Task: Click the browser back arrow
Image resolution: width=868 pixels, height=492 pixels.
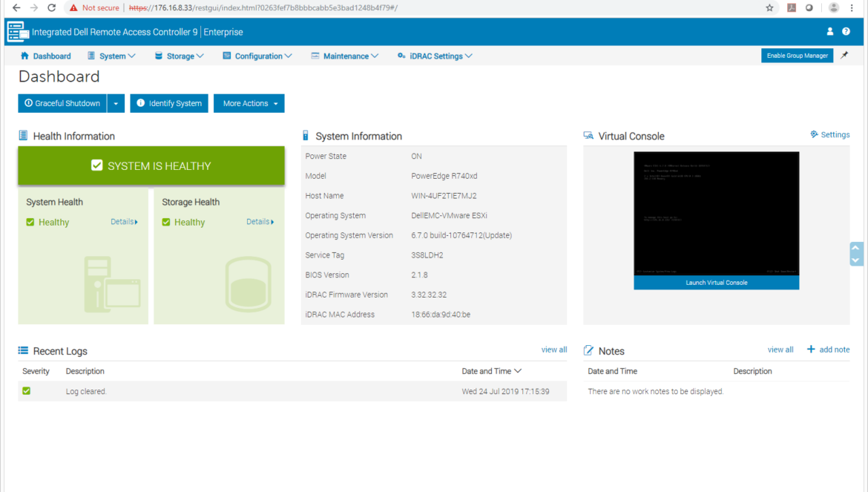Action: [16, 7]
